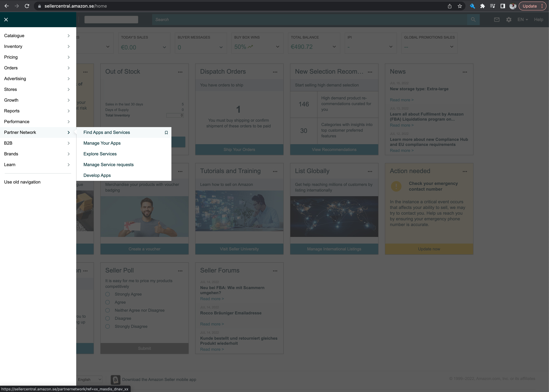Open the New Selection Recommendations card options menu
This screenshot has height=392, width=549.
pyautogui.click(x=370, y=72)
